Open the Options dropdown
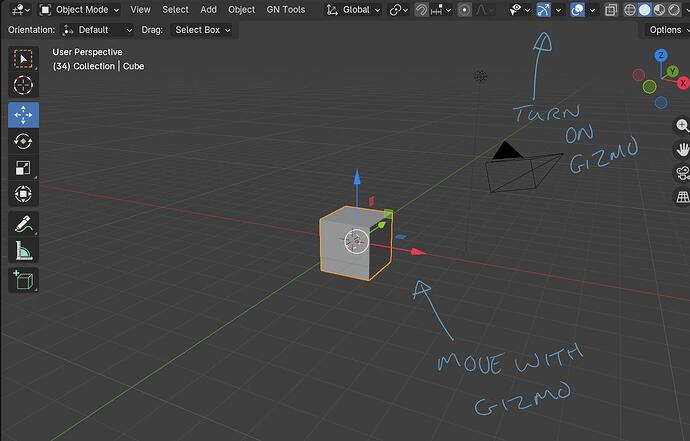Image resolution: width=690 pixels, height=441 pixels. [x=668, y=30]
